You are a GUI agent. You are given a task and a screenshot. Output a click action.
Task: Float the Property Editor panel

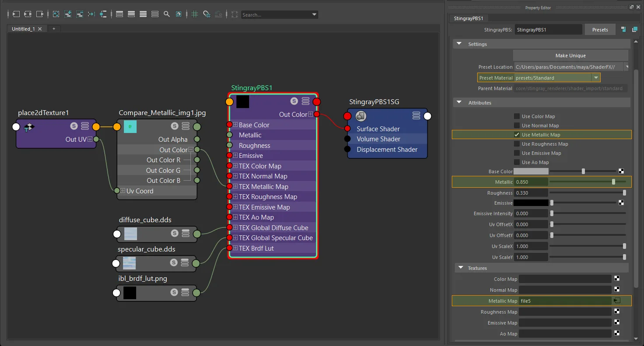click(632, 7)
